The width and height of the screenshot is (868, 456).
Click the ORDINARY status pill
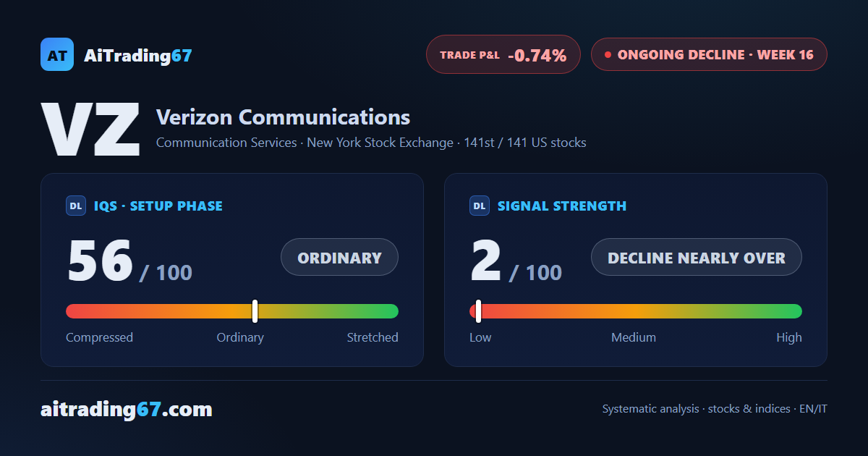(339, 257)
